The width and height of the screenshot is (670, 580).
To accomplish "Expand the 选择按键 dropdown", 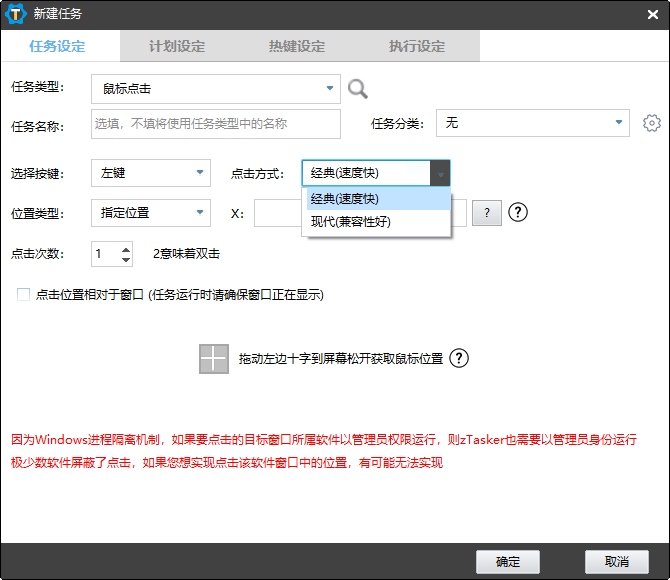I will point(151,173).
